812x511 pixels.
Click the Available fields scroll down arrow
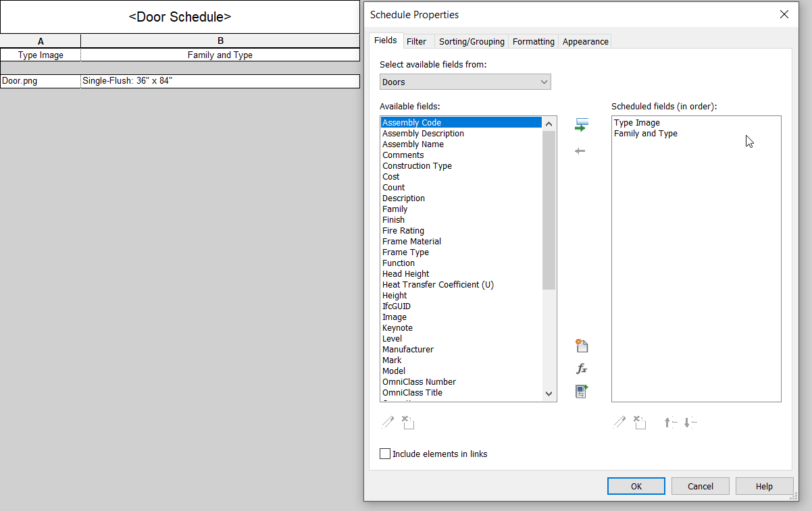(549, 394)
